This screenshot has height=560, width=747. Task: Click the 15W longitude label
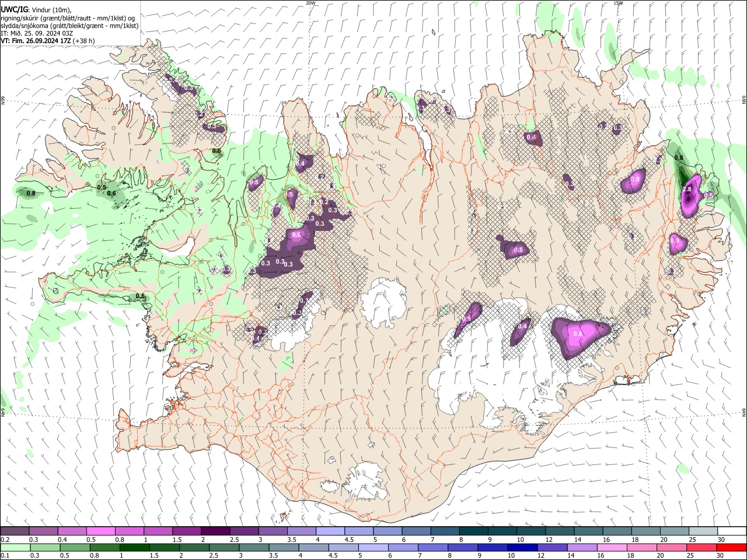point(618,3)
